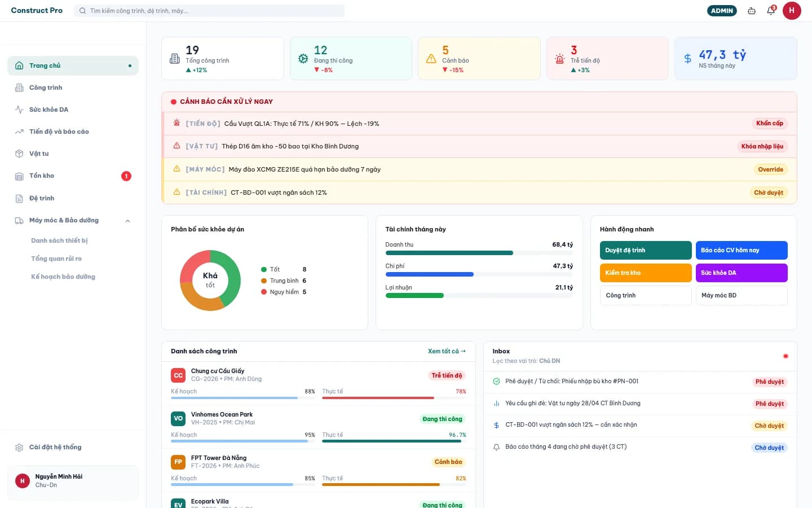The width and height of the screenshot is (812, 508).
Task: Click the check-circle icon on Phiếu nhập bù kho row
Action: (496, 382)
